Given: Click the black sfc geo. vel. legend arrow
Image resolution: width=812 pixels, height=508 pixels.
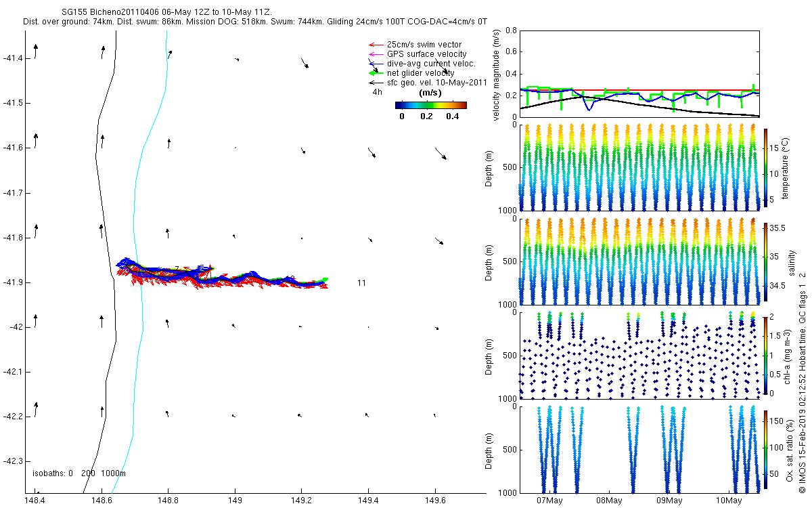Looking at the screenshot, I should tap(375, 82).
